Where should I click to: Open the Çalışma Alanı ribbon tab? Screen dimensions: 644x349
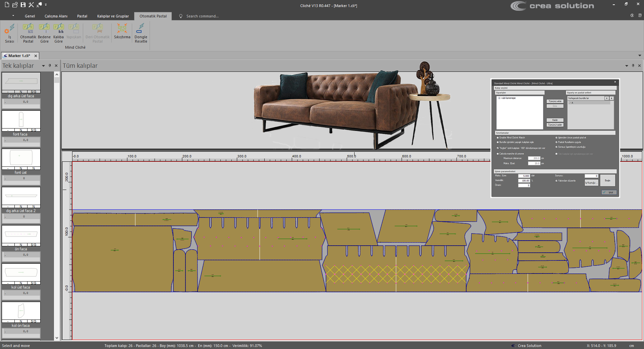click(56, 16)
